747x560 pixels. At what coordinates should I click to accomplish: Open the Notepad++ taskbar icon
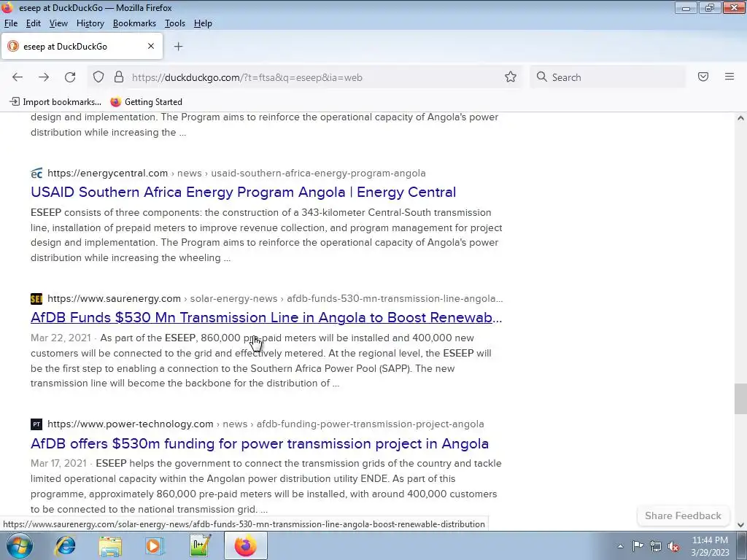point(200,546)
